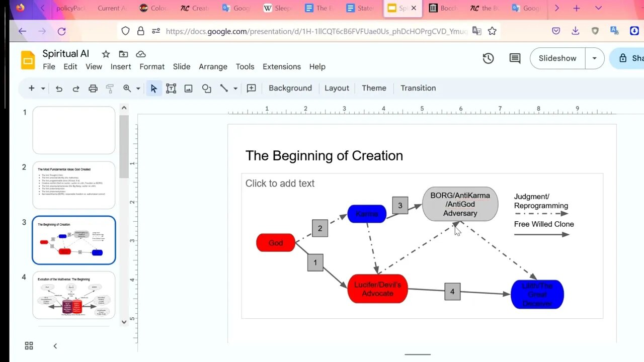This screenshot has height=362, width=644.
Task: Print the presentation
Action: coord(93,88)
